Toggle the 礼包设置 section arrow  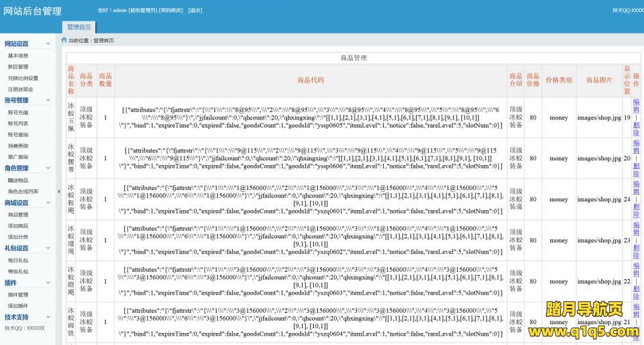point(48,248)
